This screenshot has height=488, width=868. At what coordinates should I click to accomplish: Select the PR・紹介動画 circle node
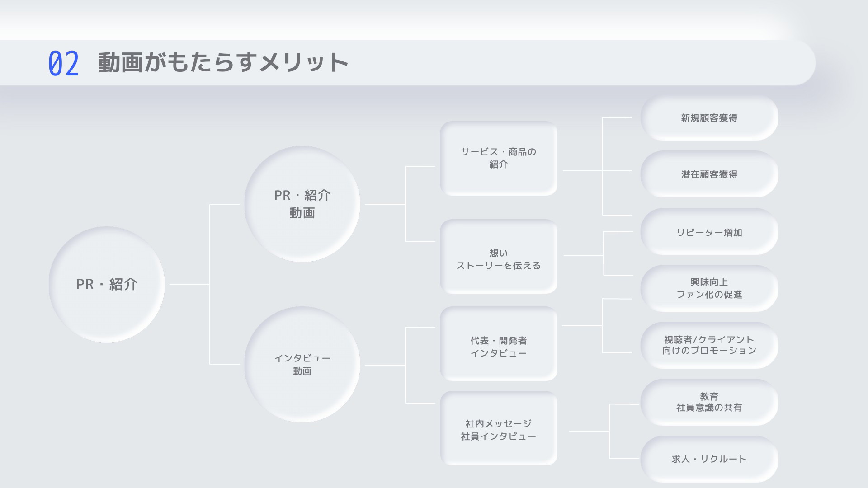pos(302,204)
